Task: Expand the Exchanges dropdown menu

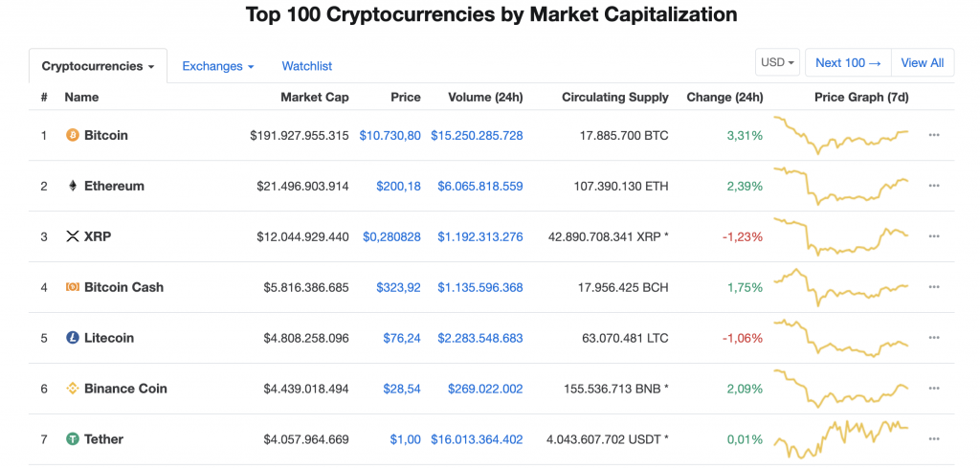Action: [218, 66]
